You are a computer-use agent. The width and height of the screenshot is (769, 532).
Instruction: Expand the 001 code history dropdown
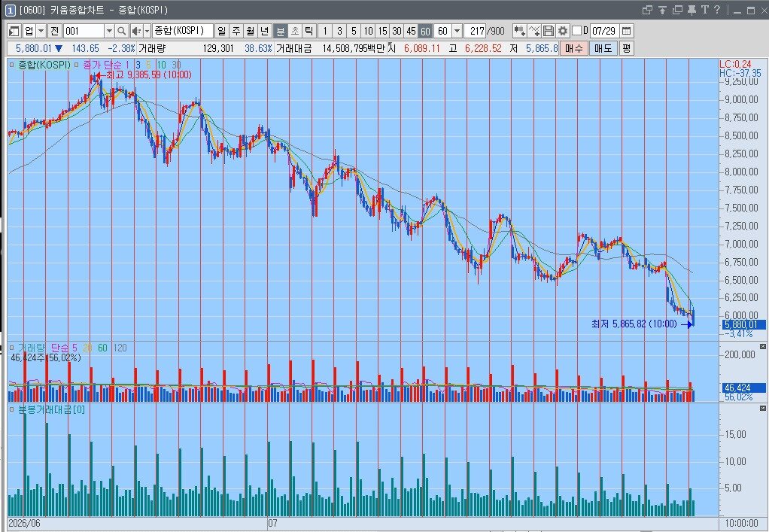click(x=109, y=31)
